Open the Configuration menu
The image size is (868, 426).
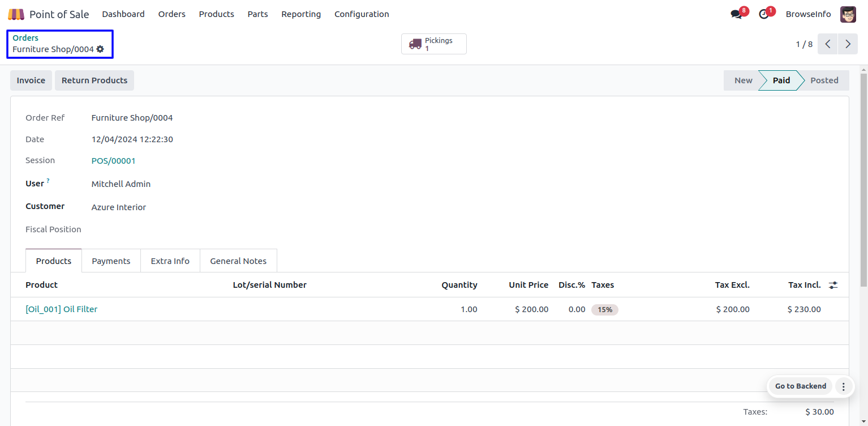pos(362,14)
